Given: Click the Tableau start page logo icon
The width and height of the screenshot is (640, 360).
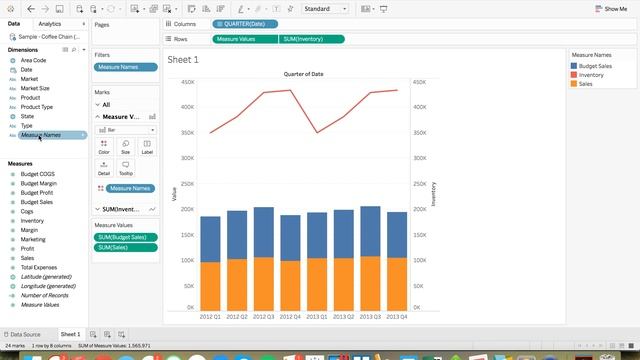Looking at the screenshot, I should [x=11, y=9].
